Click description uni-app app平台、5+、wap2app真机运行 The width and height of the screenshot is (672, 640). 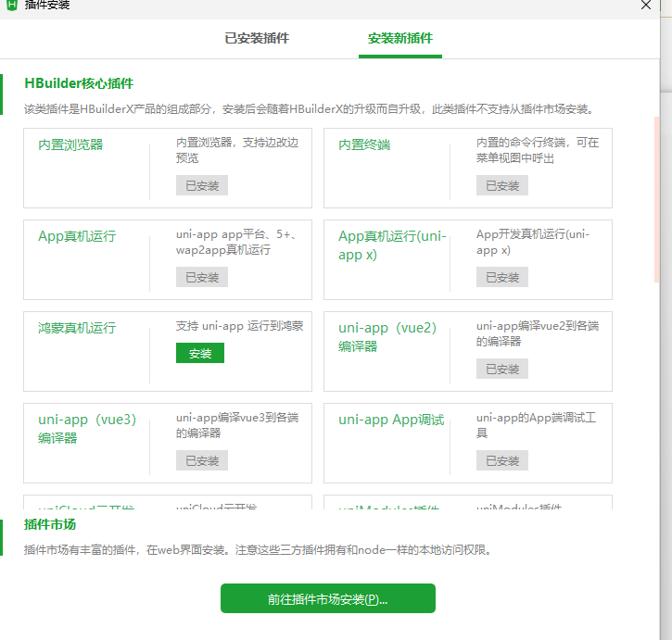point(235,242)
